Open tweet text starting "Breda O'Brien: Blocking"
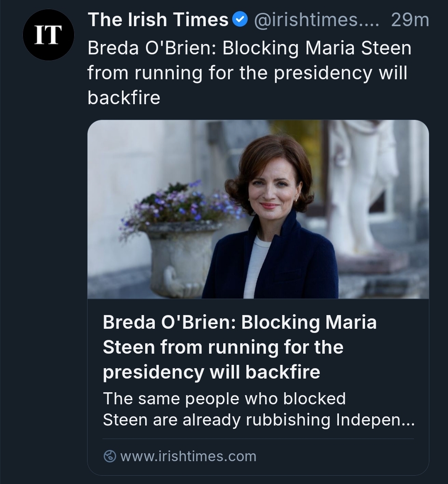This screenshot has width=448, height=484. 249,48
